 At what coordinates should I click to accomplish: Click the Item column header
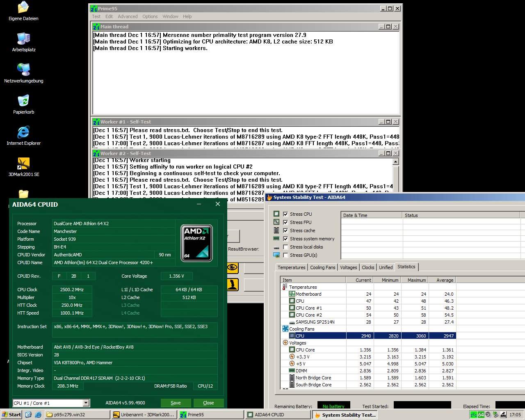313,280
